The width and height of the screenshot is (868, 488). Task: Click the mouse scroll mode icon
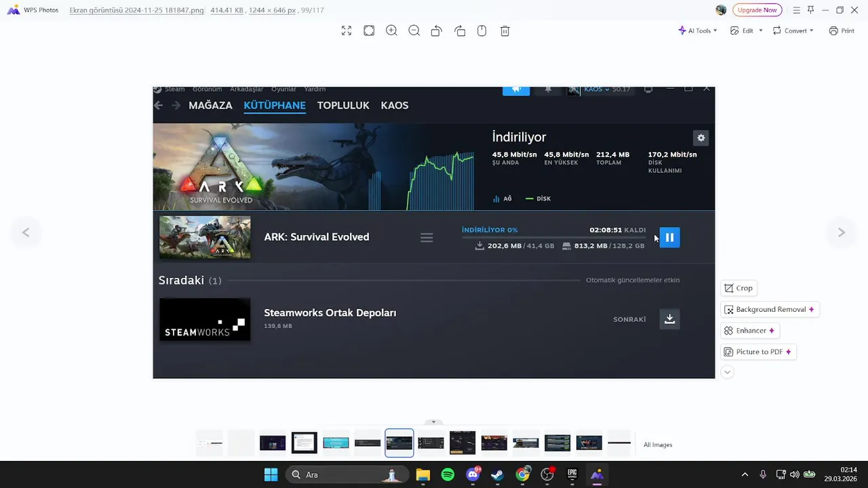coord(482,30)
